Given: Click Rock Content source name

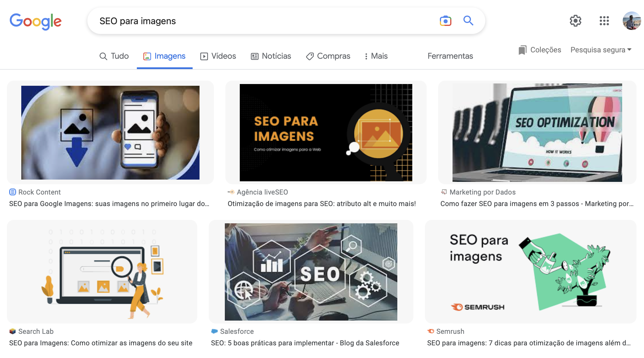Looking at the screenshot, I should click(39, 192).
